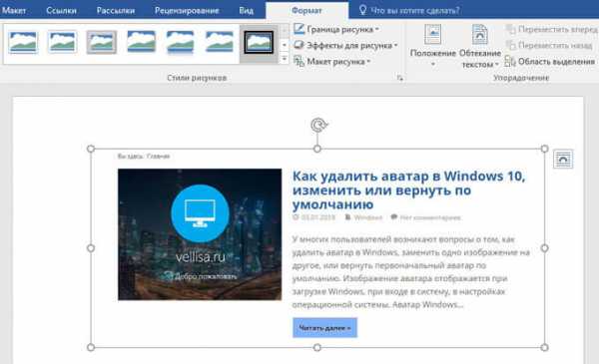Click the bottom-right image resize handle

tap(544, 348)
